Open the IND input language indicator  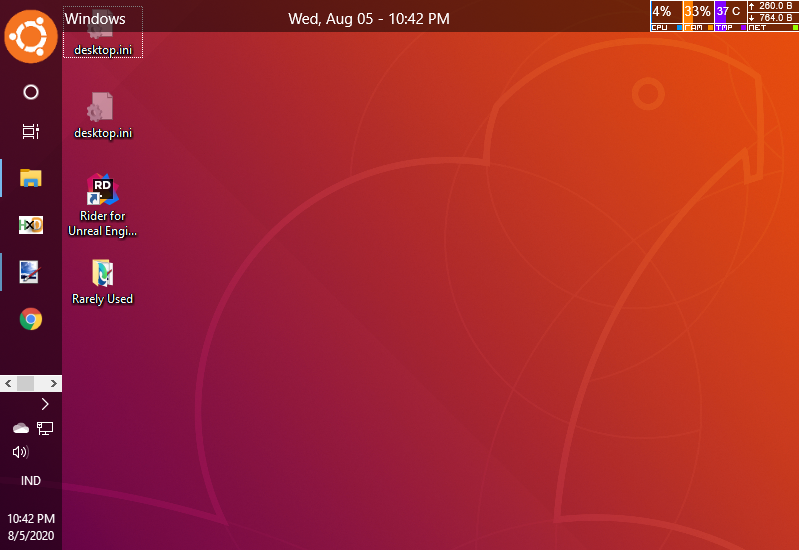31,481
